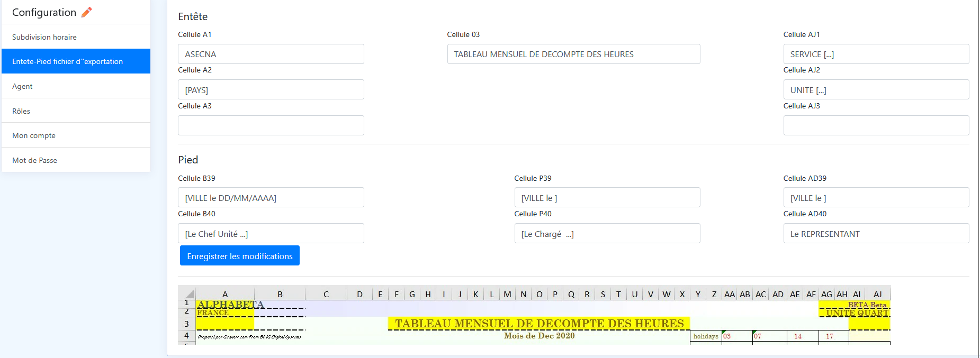Click the empty Cellule AJ3 field
This screenshot has width=980, height=358.
coord(876,125)
